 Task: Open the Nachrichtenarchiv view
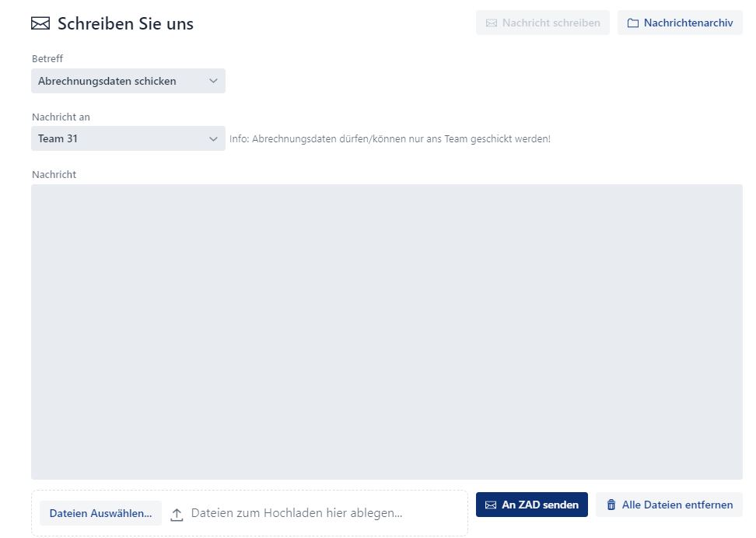click(x=680, y=23)
